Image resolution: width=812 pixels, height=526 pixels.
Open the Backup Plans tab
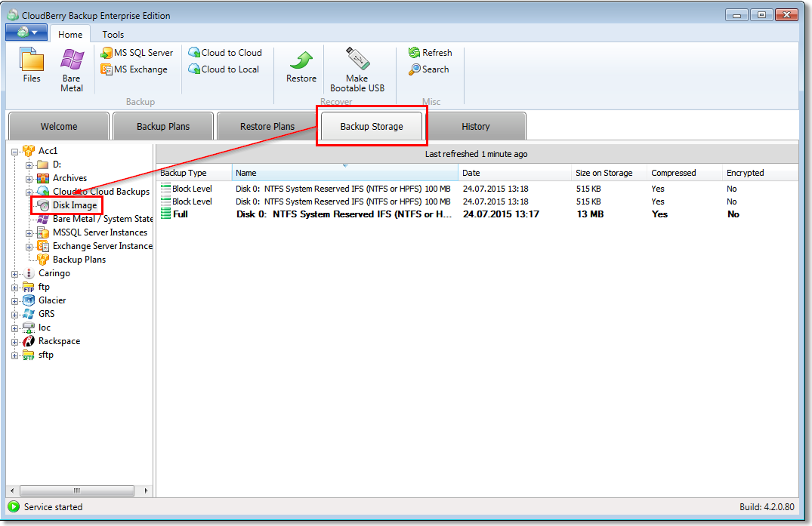163,126
